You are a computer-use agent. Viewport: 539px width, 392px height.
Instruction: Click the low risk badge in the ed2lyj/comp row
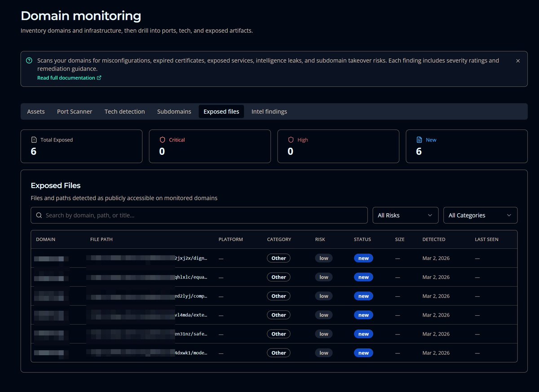click(324, 296)
